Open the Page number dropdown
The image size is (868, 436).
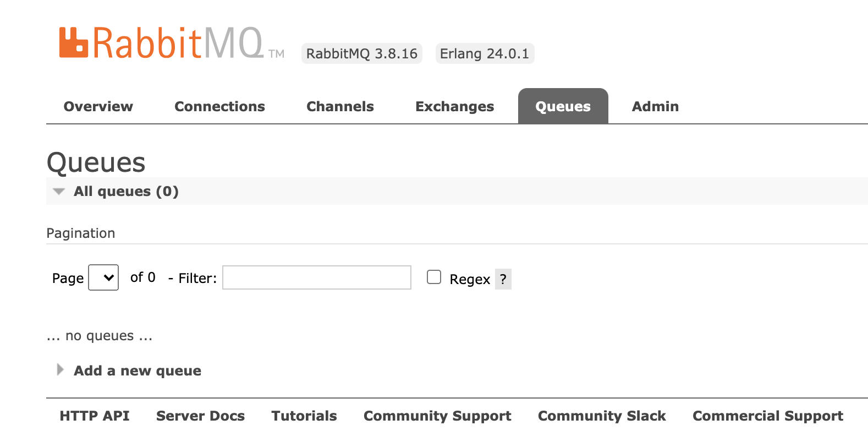pyautogui.click(x=103, y=277)
